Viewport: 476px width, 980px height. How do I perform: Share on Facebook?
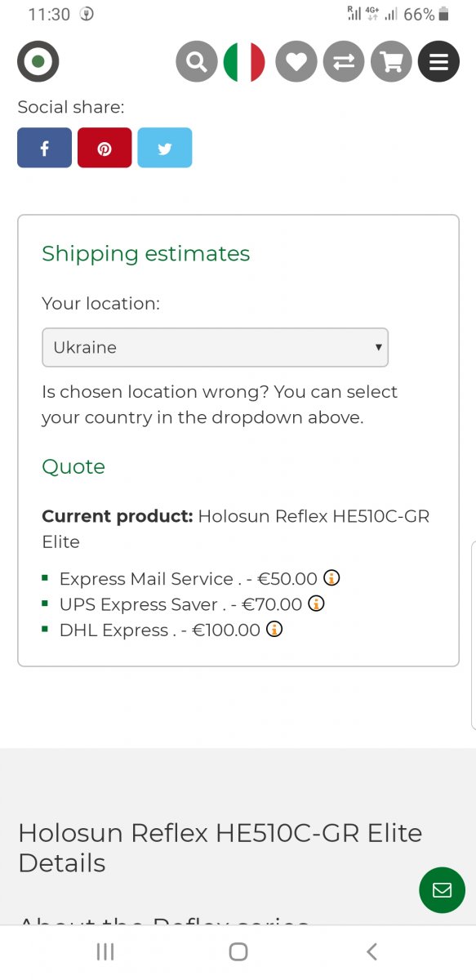tap(44, 148)
